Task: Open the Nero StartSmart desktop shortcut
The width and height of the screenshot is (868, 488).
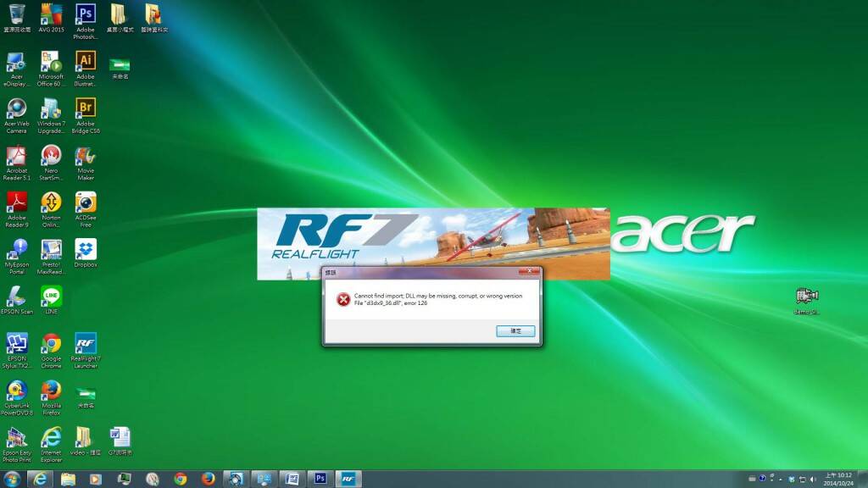Action: [x=51, y=163]
